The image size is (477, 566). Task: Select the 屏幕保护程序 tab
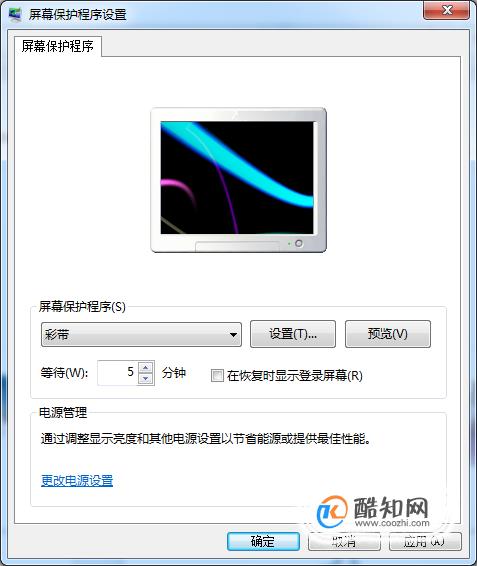(58, 46)
